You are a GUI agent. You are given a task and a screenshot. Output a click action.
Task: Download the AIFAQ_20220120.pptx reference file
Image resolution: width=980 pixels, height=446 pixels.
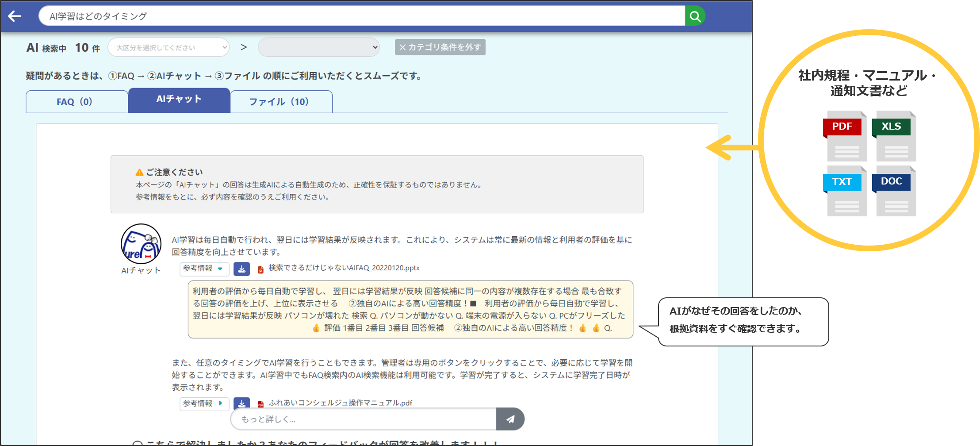241,269
